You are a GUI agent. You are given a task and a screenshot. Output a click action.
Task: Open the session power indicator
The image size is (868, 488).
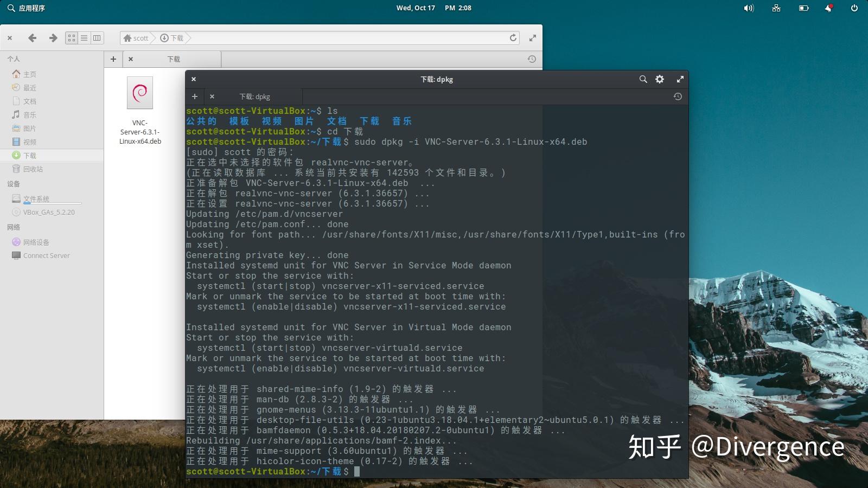854,8
